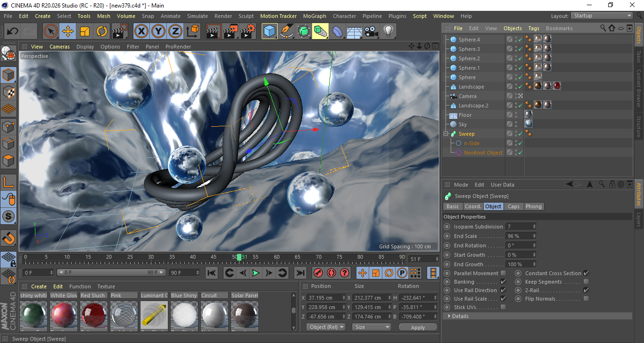Toggle X axis lock icon
This screenshot has width=644, height=343.
(141, 32)
